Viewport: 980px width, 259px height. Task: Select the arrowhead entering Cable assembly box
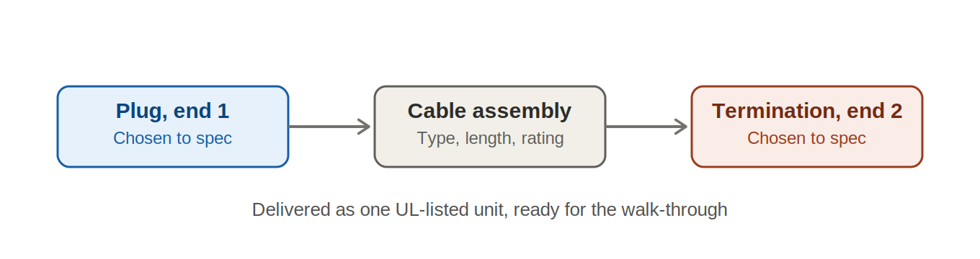tap(364, 127)
